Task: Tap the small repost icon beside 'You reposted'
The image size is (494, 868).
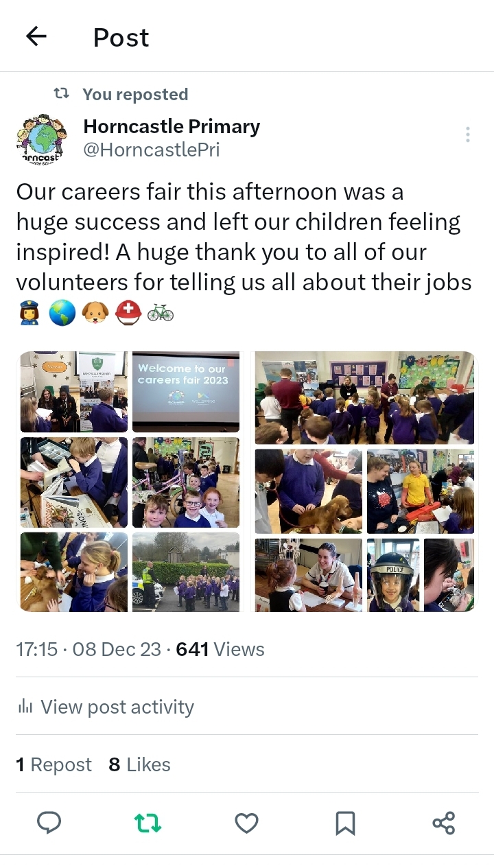Action: tap(61, 93)
